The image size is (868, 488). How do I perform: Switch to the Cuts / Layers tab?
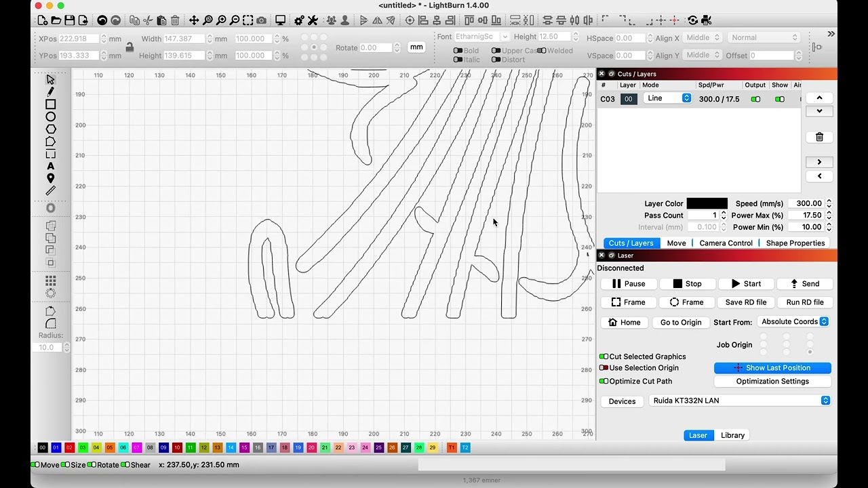click(631, 243)
